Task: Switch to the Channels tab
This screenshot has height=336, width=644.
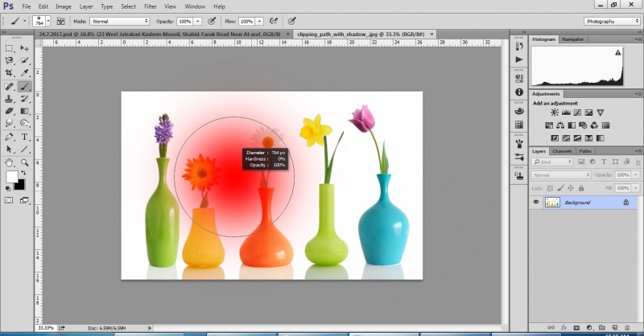Action: coord(562,150)
